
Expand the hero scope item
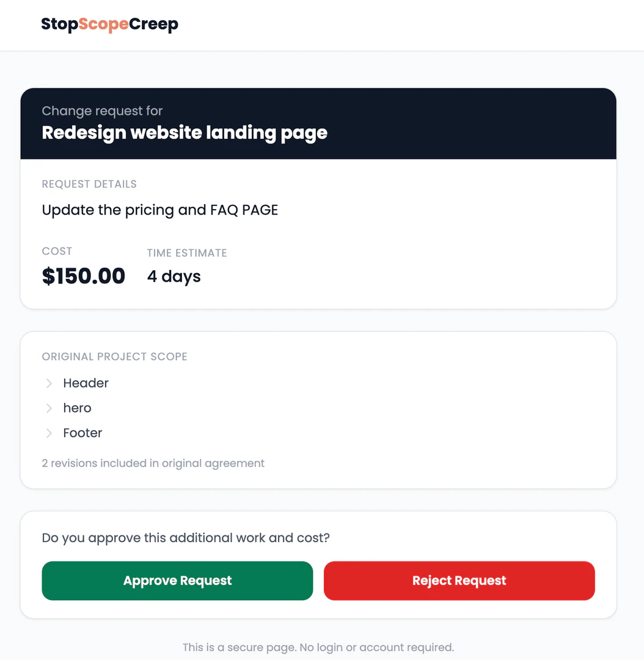(x=77, y=408)
